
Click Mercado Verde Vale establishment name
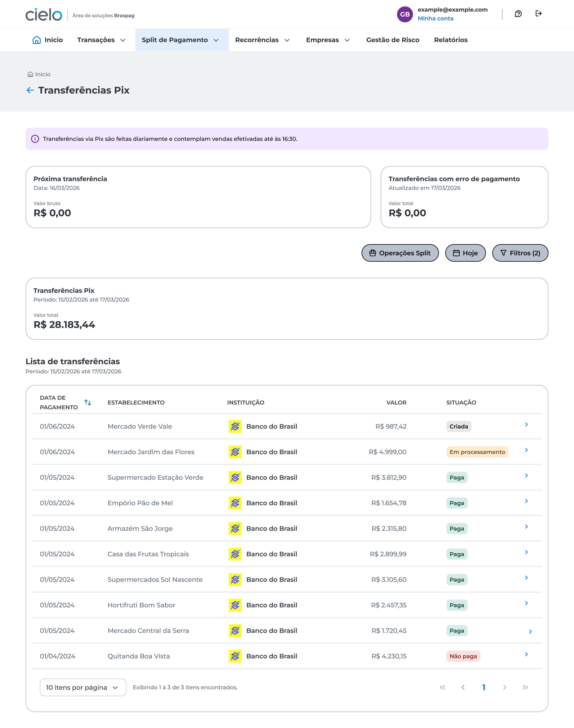click(140, 426)
